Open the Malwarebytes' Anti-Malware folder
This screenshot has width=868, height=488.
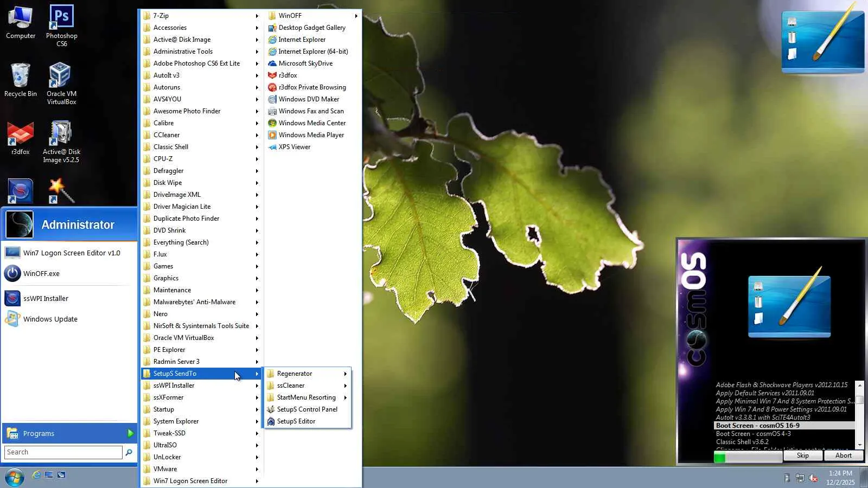[x=201, y=302]
